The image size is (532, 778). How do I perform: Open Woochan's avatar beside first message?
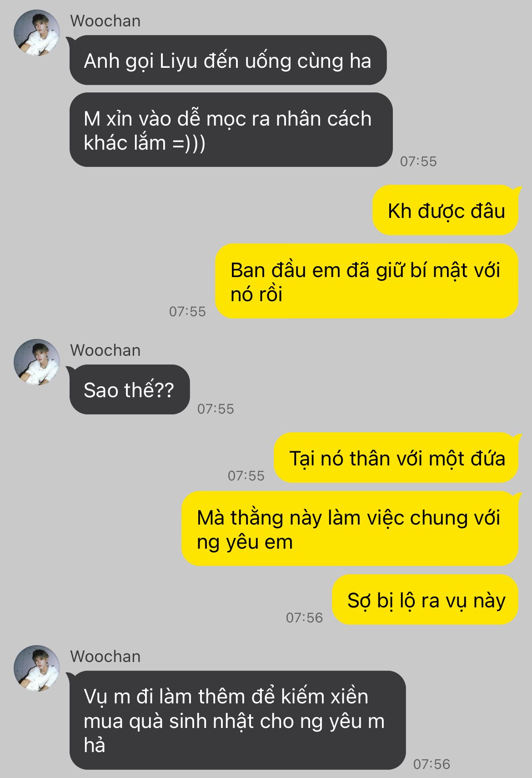[37, 33]
